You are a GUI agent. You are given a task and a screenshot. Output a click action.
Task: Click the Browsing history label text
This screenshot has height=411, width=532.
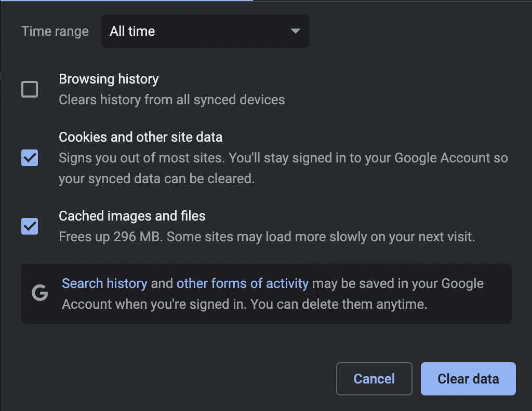[109, 79]
